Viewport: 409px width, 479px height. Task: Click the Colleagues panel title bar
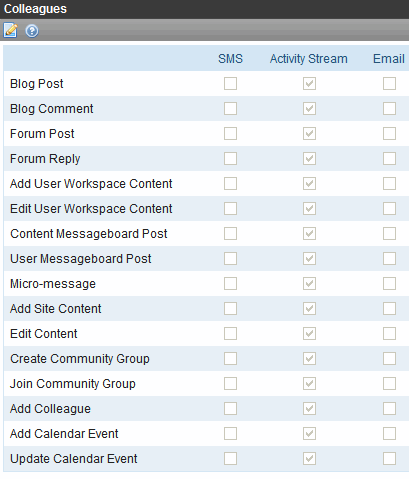click(204, 9)
